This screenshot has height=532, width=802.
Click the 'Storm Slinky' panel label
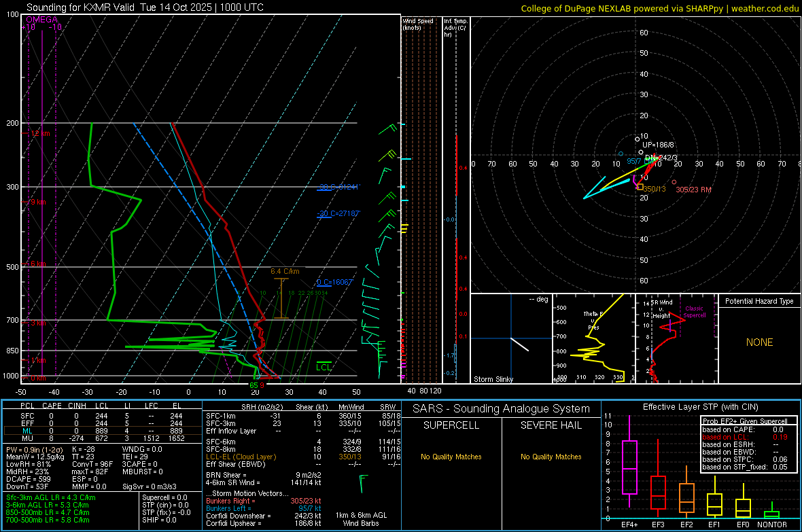click(493, 379)
